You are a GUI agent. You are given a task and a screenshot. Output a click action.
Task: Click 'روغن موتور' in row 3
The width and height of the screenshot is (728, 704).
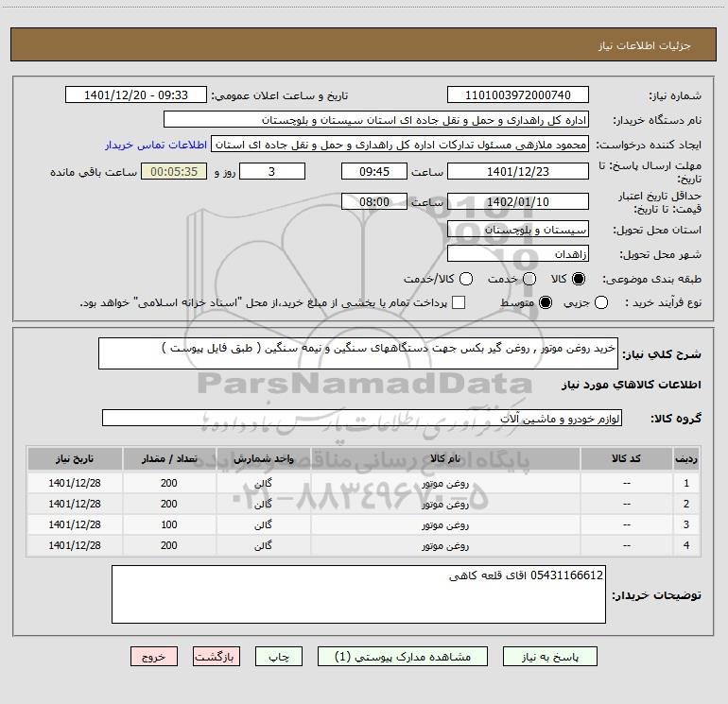[x=445, y=524]
